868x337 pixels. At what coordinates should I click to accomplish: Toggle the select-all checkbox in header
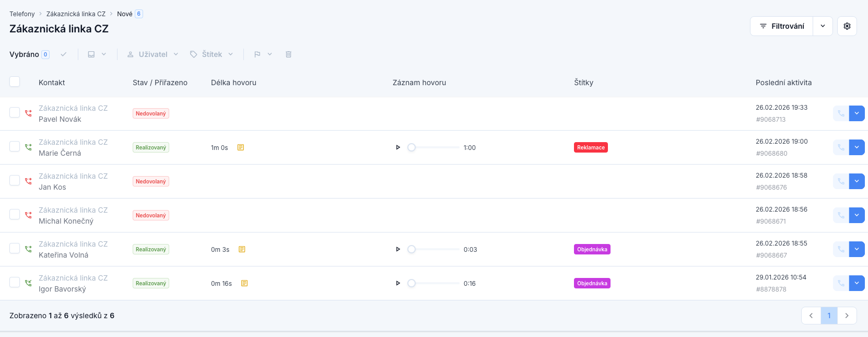point(15,82)
